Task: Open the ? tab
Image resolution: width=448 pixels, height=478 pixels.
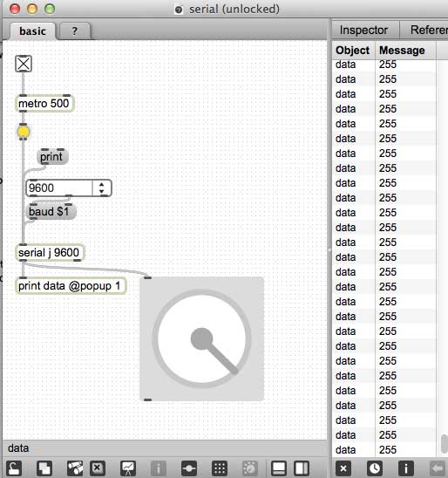Action: tap(75, 31)
